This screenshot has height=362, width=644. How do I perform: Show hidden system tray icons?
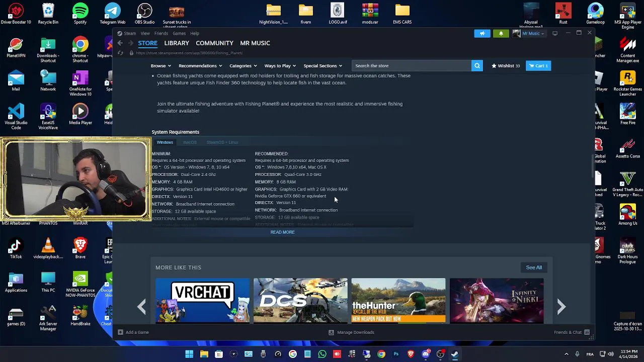click(x=566, y=354)
